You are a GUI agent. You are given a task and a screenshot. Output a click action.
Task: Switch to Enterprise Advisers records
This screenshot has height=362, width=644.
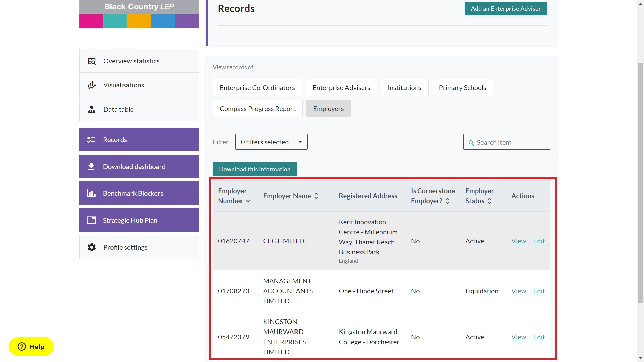(x=341, y=88)
